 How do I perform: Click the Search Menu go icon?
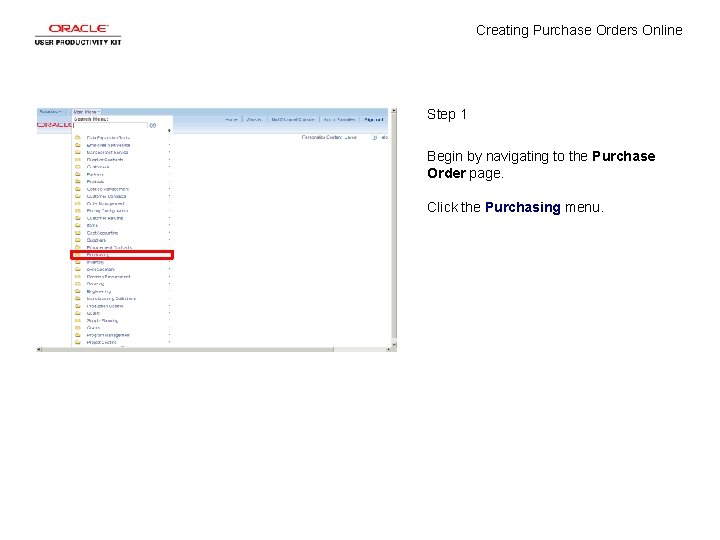coord(152,125)
